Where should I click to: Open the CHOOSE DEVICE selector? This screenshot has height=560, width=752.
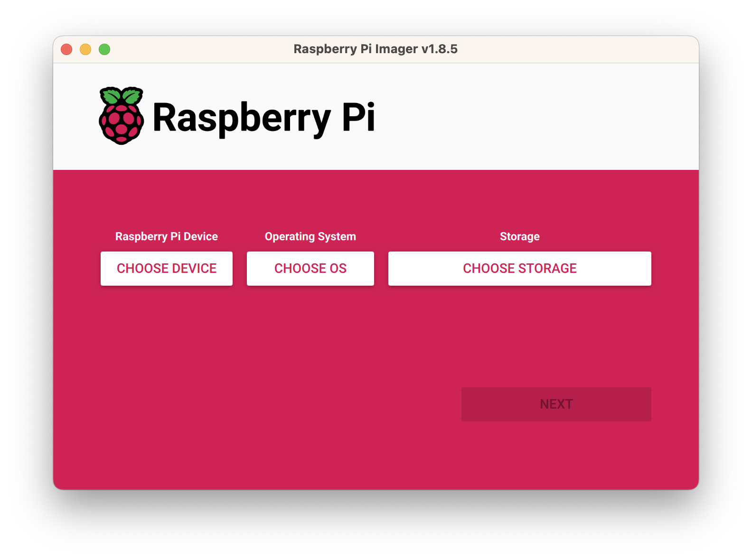coord(167,269)
